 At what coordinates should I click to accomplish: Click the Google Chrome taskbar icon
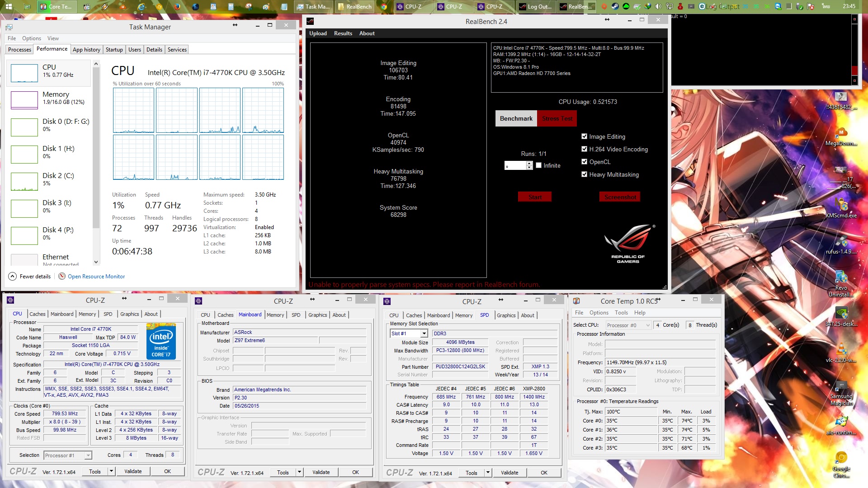[384, 6]
